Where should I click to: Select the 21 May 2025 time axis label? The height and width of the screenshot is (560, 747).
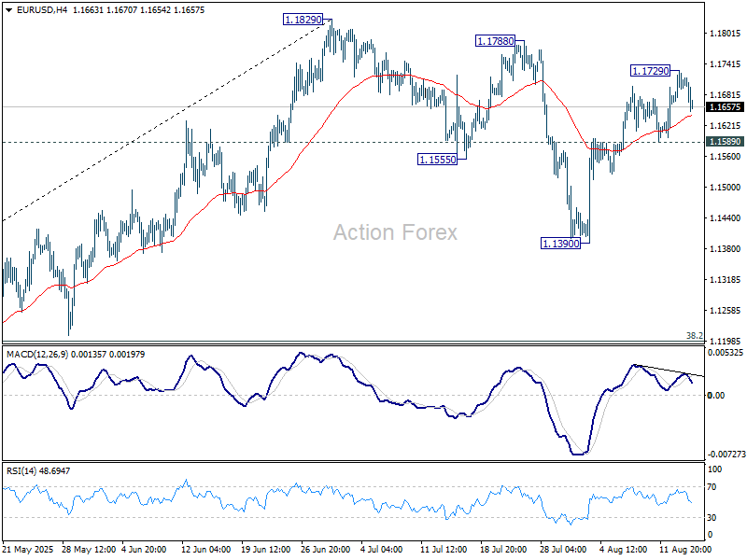point(28,550)
